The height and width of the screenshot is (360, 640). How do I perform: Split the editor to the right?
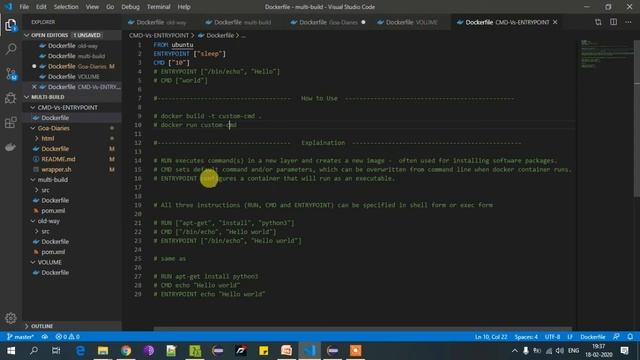(x=613, y=22)
